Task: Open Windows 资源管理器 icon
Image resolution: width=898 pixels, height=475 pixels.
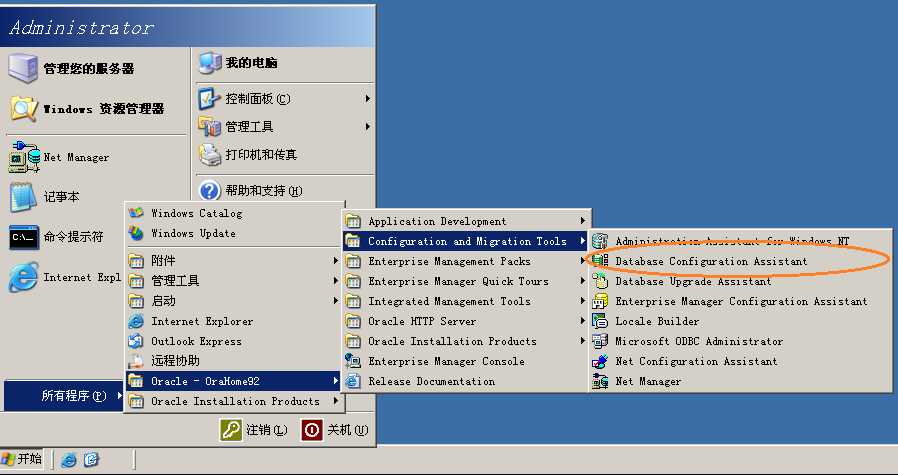Action: 23,108
